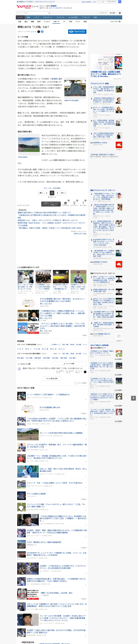Click 鈴木 誠也 player link
Viewport: 138px width, 644px height.
tap(21, 358)
